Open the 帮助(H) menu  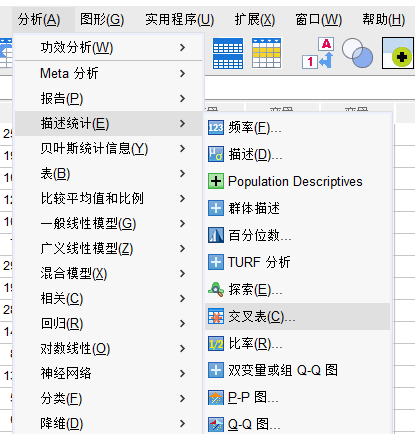coord(384,20)
